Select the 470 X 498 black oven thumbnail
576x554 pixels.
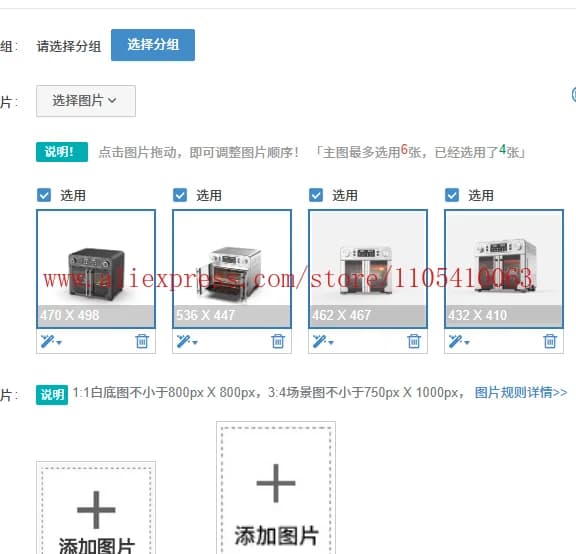96,269
